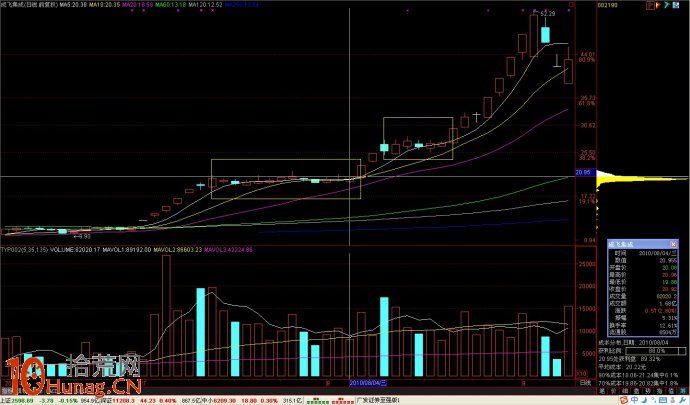Click the 振幅 5.31% row in the popup
690x405 pixels.
pyautogui.click(x=642, y=318)
